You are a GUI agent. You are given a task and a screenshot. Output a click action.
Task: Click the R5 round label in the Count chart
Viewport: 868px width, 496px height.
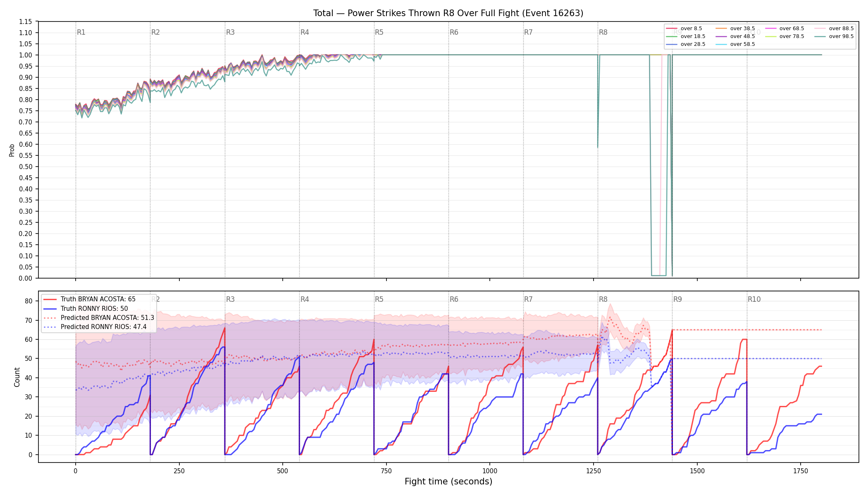click(x=379, y=299)
